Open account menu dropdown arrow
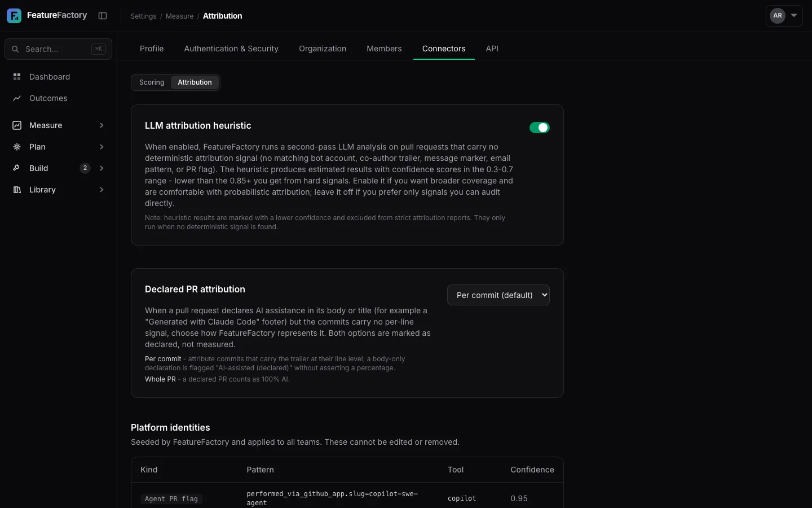The height and width of the screenshot is (508, 812). 794,16
